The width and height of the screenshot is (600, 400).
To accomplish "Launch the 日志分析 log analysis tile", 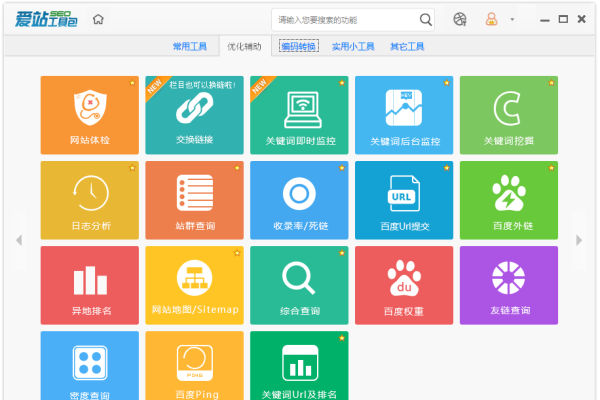I will click(x=90, y=200).
